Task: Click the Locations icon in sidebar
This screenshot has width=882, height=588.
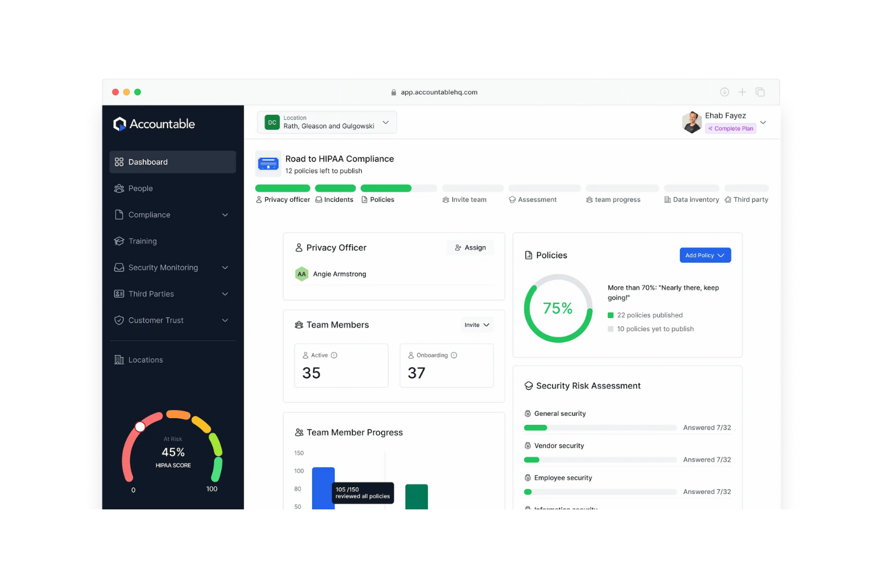Action: tap(119, 359)
